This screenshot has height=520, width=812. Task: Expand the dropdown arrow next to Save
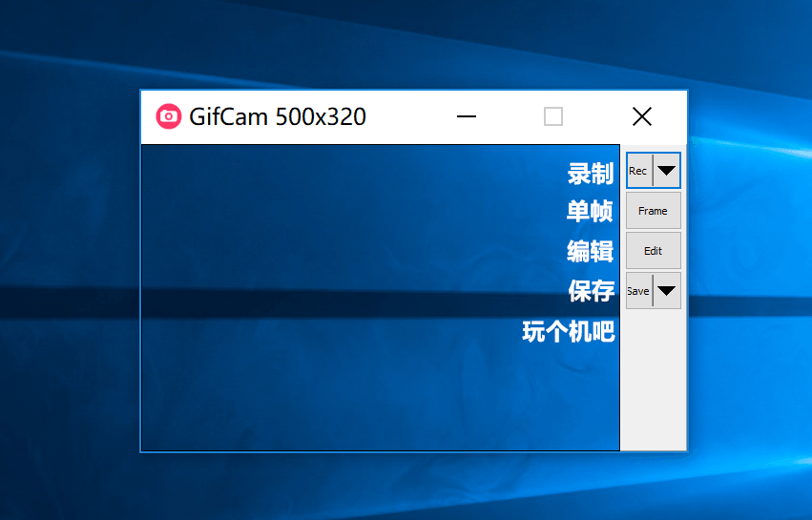(x=667, y=291)
